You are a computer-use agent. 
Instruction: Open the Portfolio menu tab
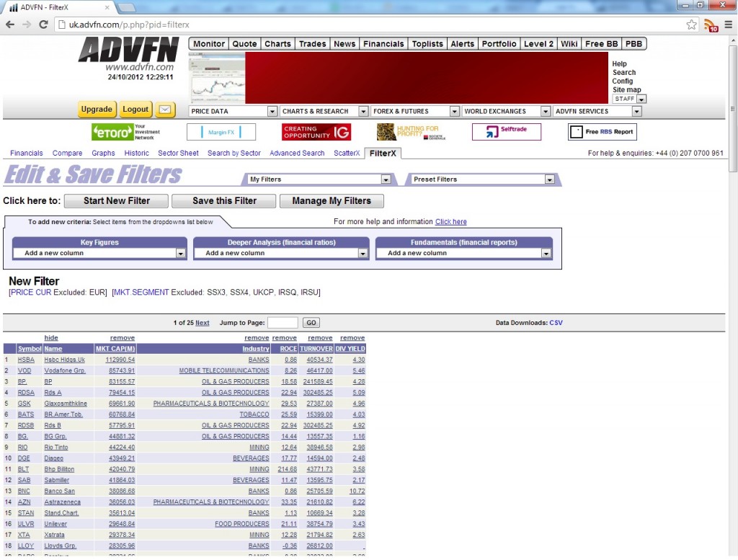pyautogui.click(x=499, y=44)
